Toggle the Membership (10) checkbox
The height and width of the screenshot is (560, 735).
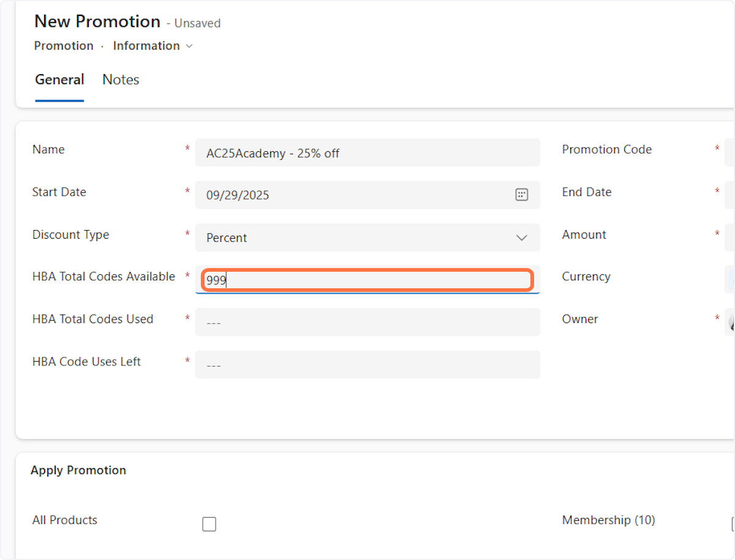click(733, 524)
